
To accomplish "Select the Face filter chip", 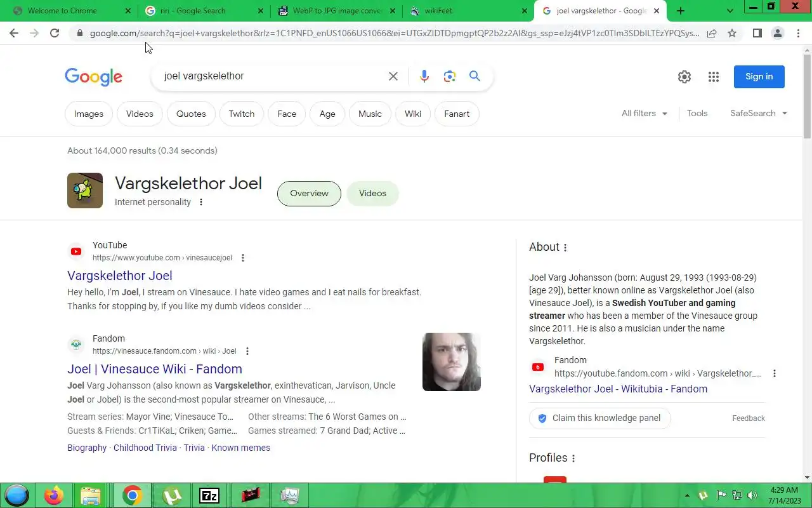I will pos(287,114).
